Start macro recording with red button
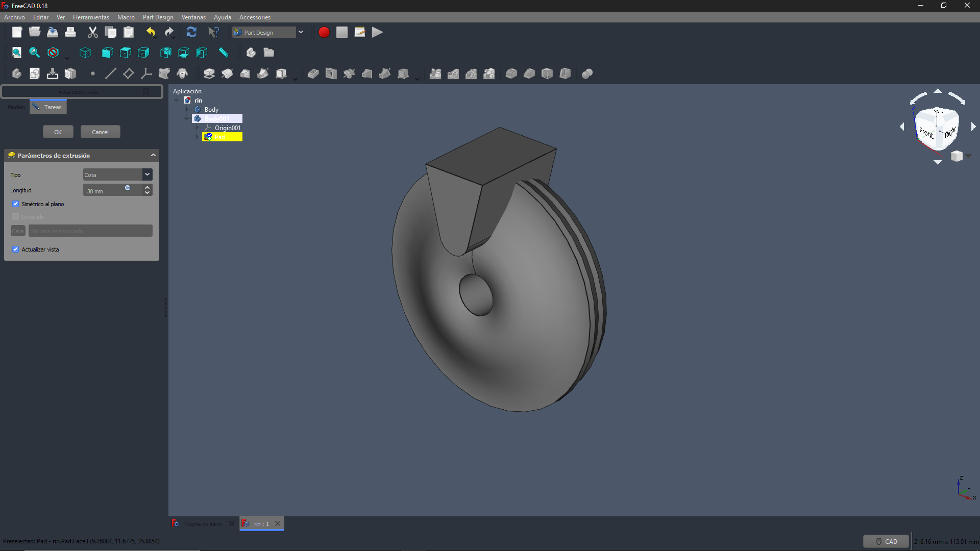The height and width of the screenshot is (551, 980). (324, 32)
